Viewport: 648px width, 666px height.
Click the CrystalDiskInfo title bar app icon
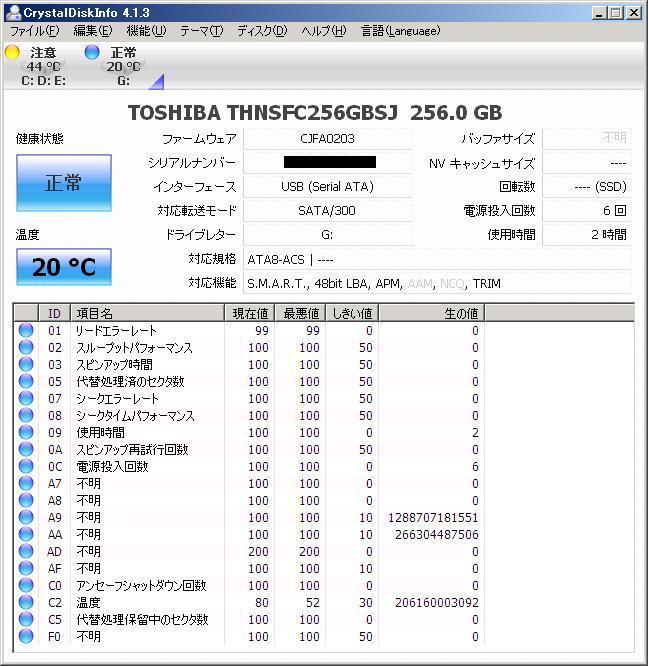click(13, 12)
